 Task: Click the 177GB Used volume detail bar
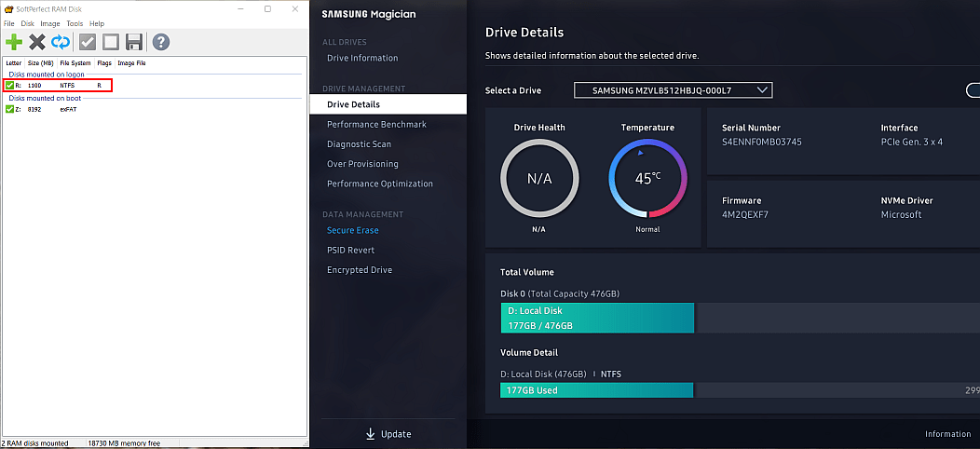point(597,390)
